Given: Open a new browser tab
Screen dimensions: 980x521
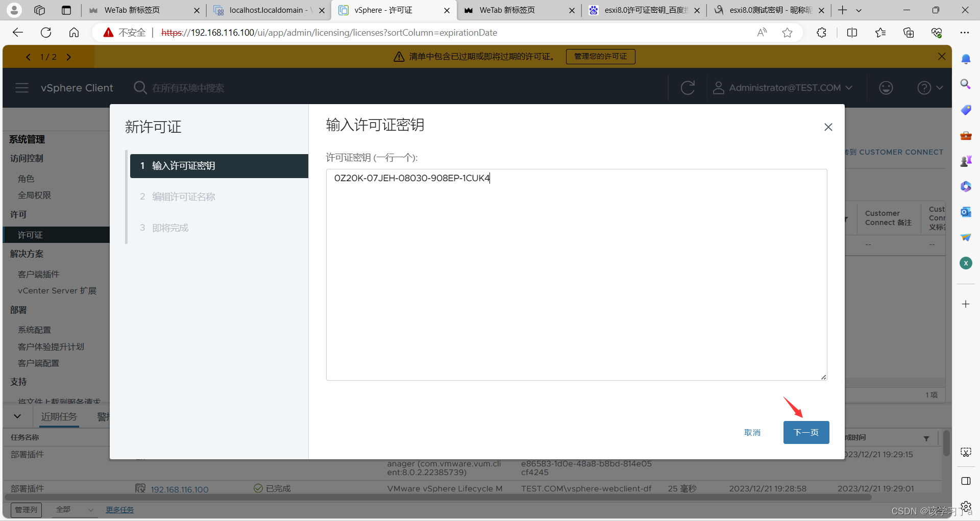Looking at the screenshot, I should coord(842,10).
